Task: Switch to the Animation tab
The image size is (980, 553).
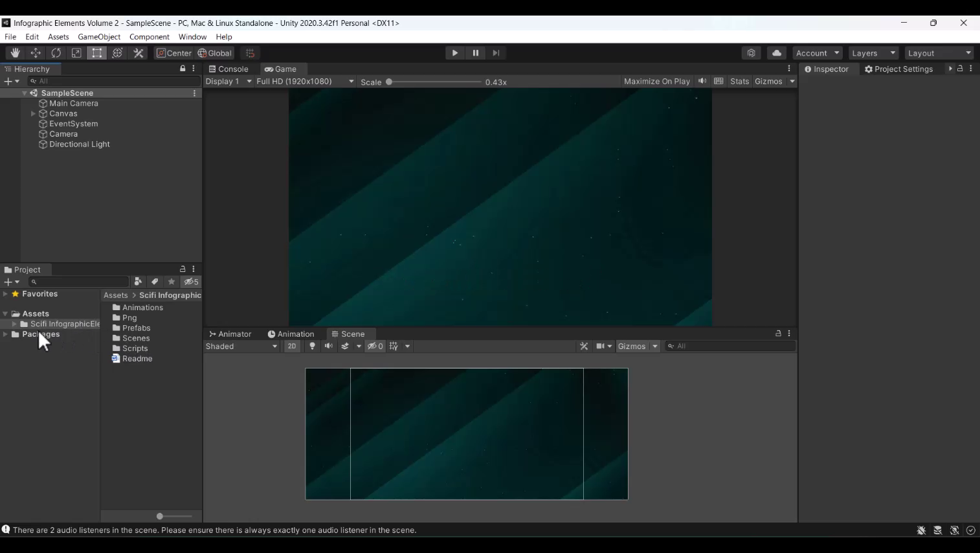Action: [291, 334]
